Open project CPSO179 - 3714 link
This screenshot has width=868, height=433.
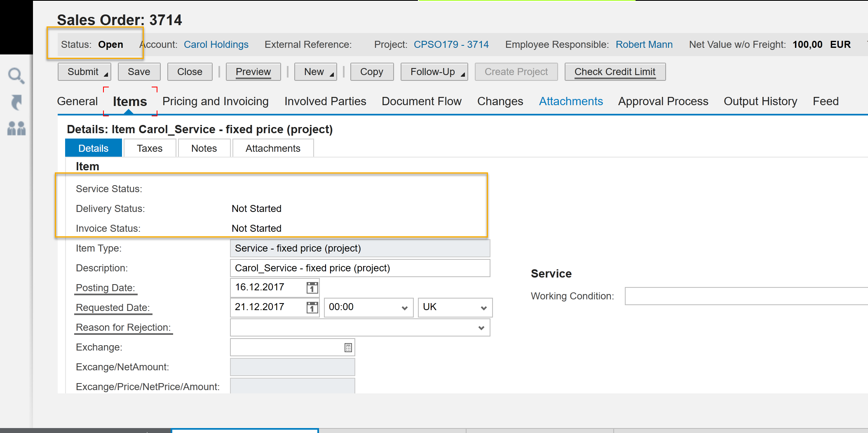coord(451,45)
